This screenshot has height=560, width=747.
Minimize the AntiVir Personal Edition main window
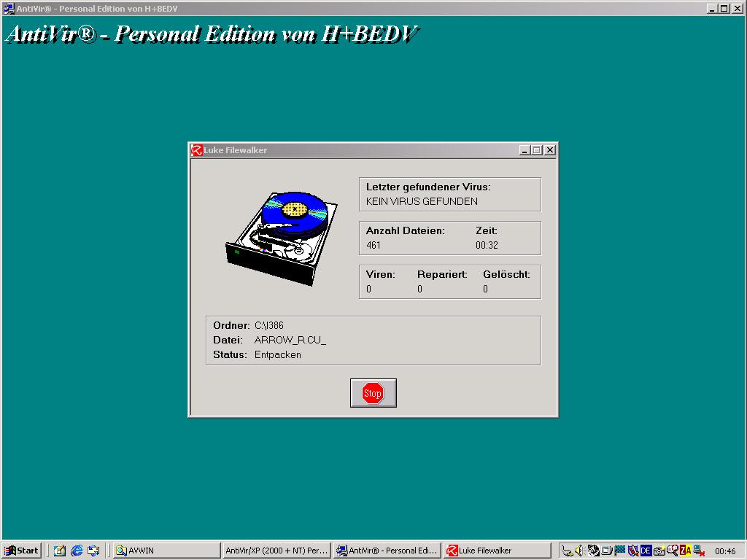(712, 9)
